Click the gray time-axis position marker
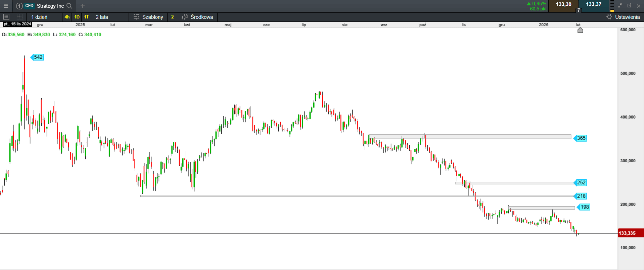The height and width of the screenshot is (270, 644). 580,30
